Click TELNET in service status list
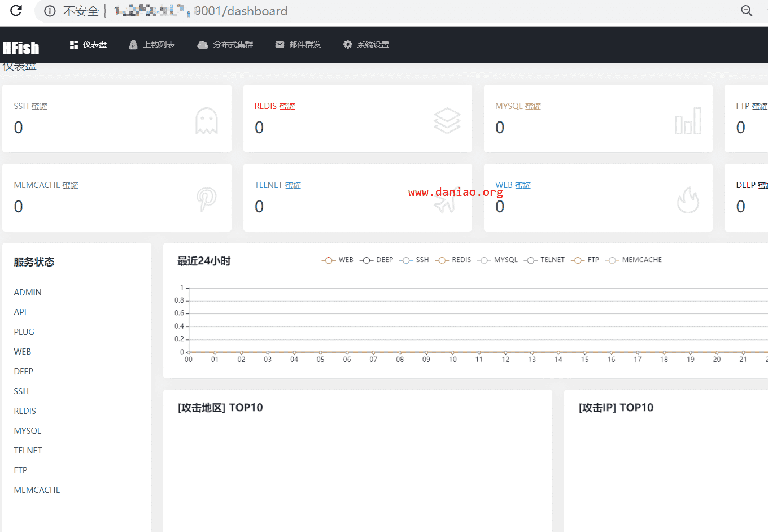This screenshot has height=532, width=768. point(28,451)
